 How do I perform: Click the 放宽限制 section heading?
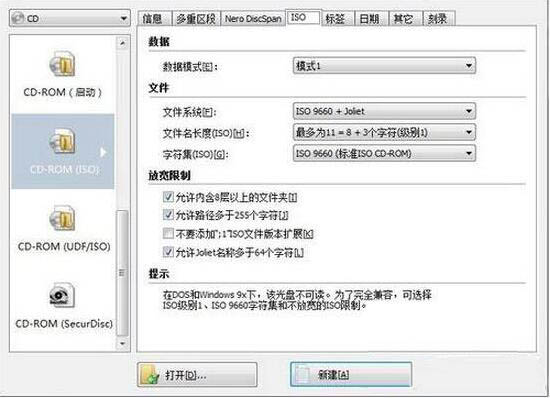169,175
